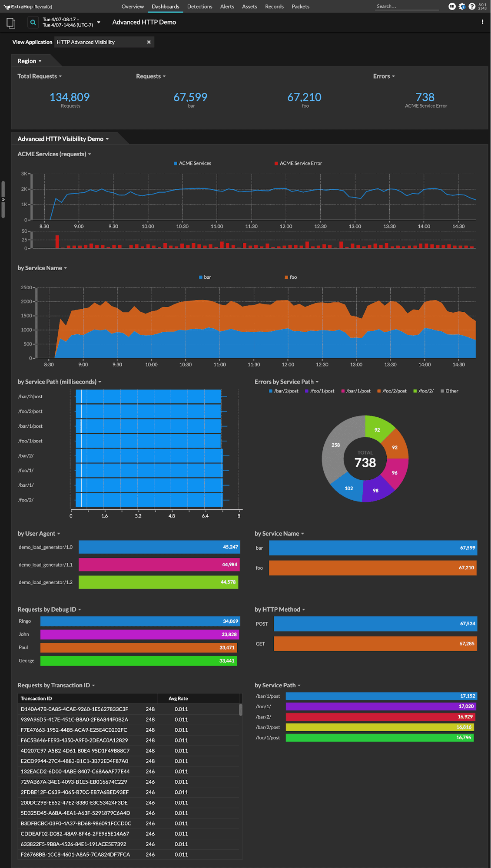The image size is (491, 868).
Task: Click the demo_load_generator/1.2 green bar
Action: [x=158, y=582]
